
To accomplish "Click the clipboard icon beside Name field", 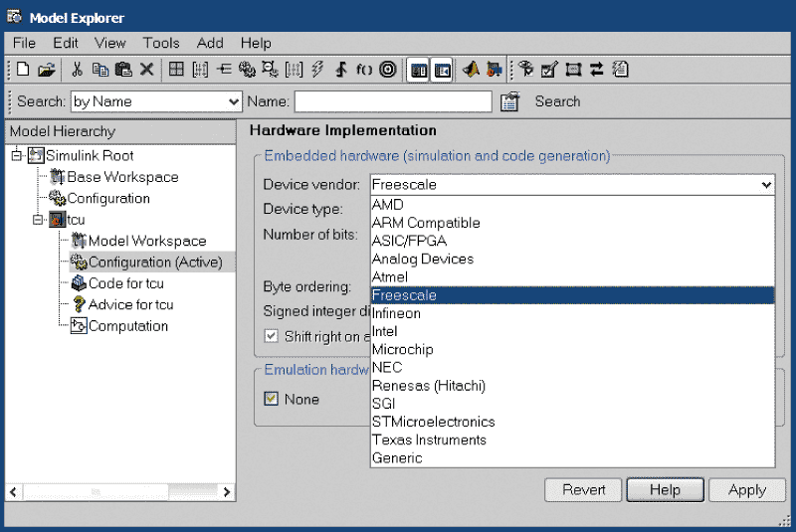I will [x=509, y=101].
